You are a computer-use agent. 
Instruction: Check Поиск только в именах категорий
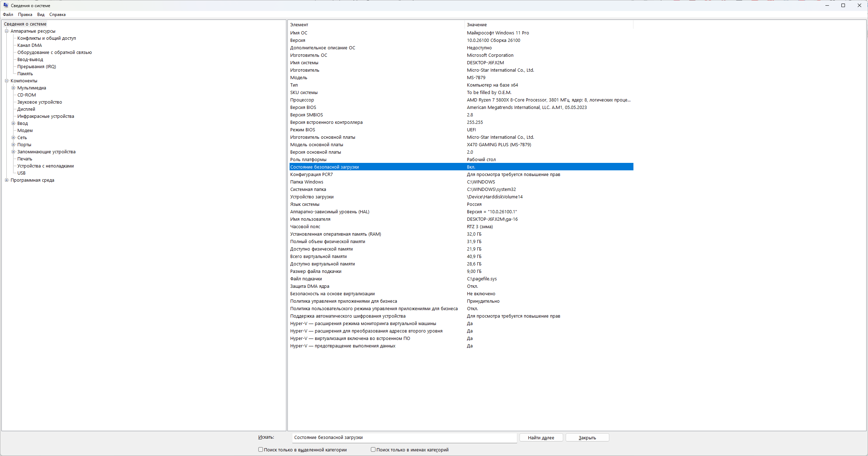click(x=373, y=450)
